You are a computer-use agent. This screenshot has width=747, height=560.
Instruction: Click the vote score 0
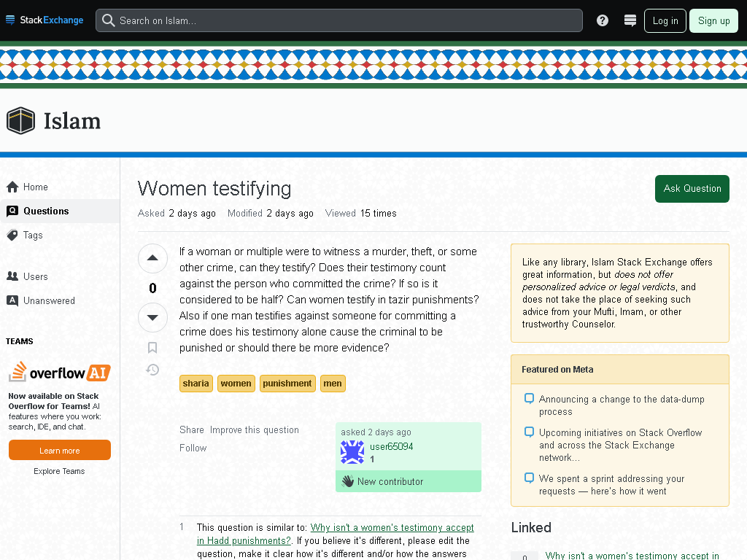tap(152, 288)
